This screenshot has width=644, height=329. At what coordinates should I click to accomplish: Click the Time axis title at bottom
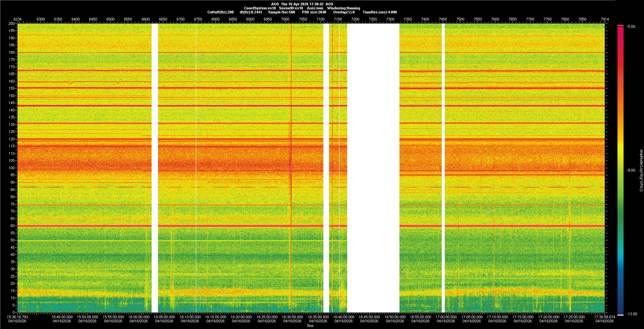pos(310,326)
